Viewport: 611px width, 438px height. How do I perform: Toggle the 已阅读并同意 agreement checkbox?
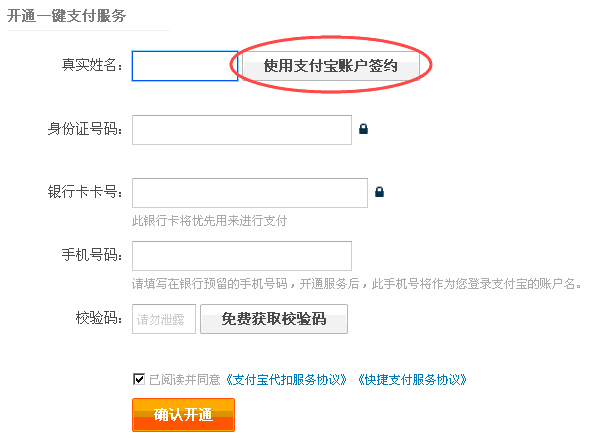pyautogui.click(x=138, y=379)
